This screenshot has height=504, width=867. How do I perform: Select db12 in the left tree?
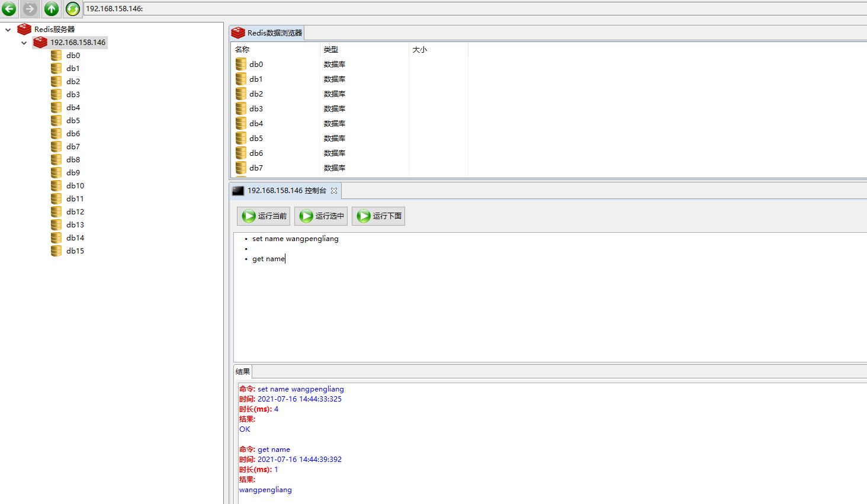(75, 212)
